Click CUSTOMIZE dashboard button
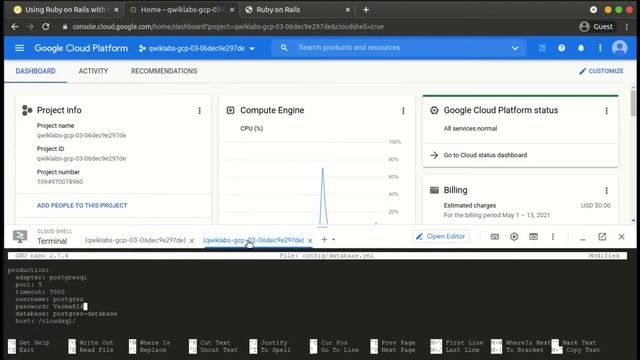Image resolution: width=640 pixels, height=360 pixels. tap(601, 71)
